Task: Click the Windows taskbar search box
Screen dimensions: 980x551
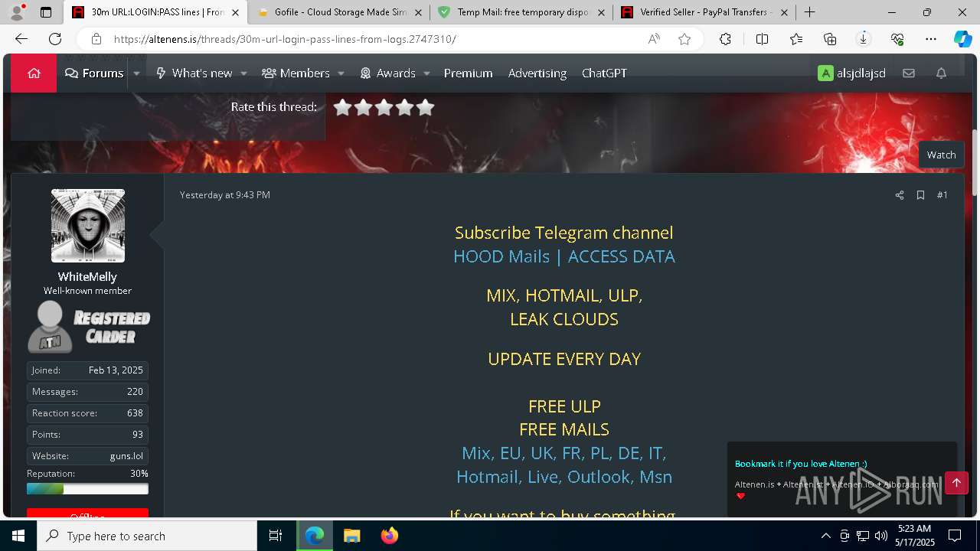Action: tap(147, 536)
